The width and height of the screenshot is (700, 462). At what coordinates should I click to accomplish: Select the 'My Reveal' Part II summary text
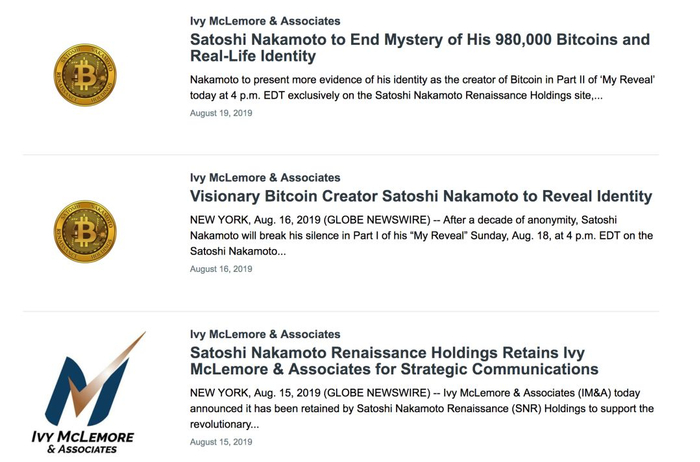[422, 86]
